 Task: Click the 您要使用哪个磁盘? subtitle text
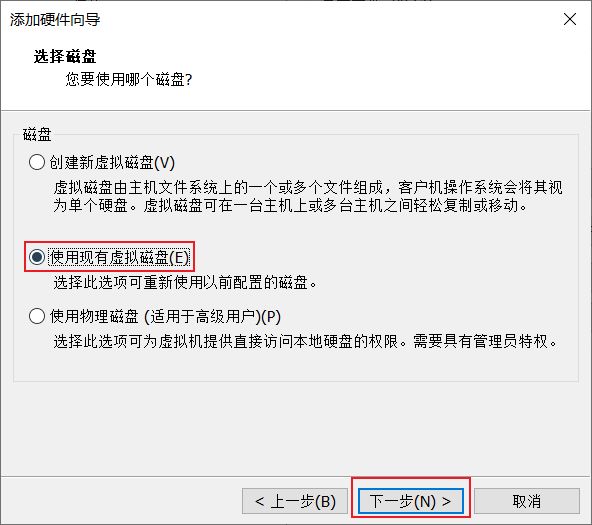pyautogui.click(x=129, y=79)
